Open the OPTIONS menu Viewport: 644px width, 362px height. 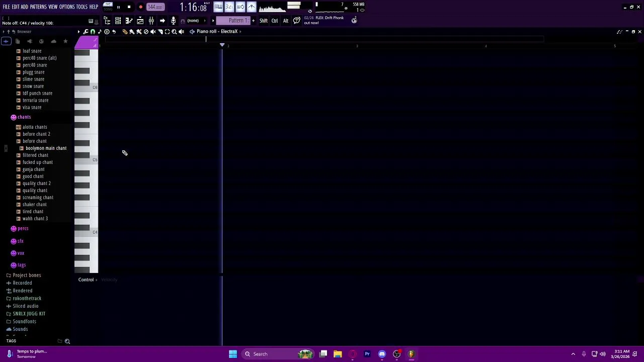click(x=67, y=7)
